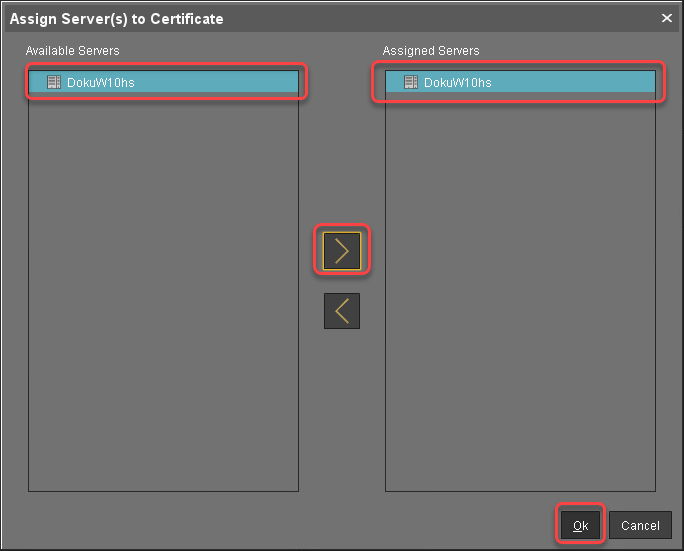Click the Available Servers label
Image resolution: width=684 pixels, height=551 pixels.
pyautogui.click(x=72, y=51)
